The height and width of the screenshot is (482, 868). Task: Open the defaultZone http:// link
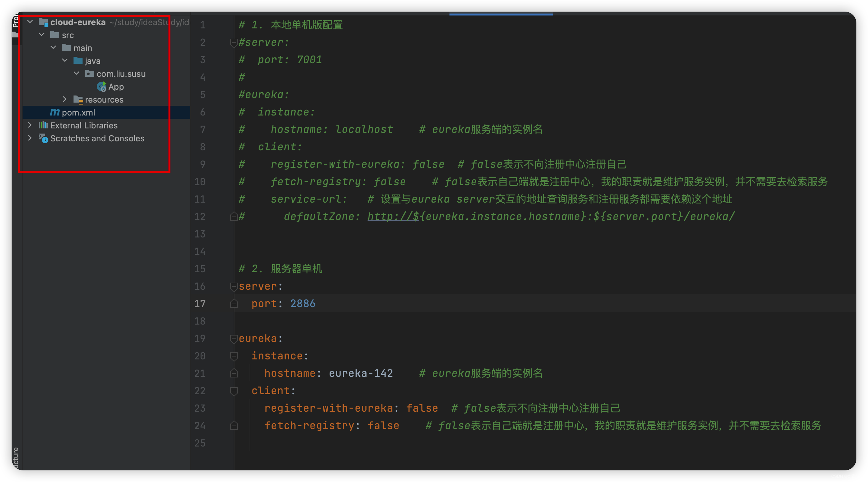coord(393,216)
